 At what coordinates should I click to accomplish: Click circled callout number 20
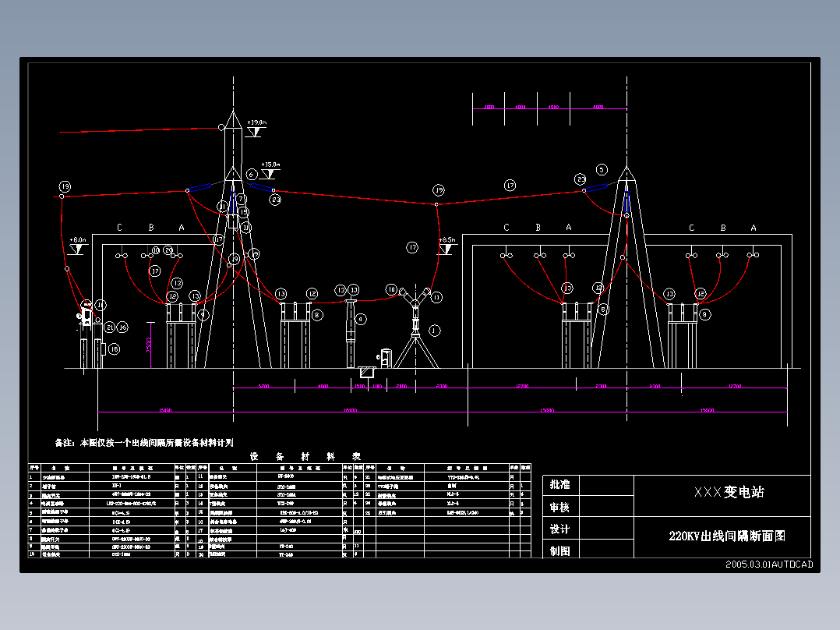pyautogui.click(x=168, y=250)
